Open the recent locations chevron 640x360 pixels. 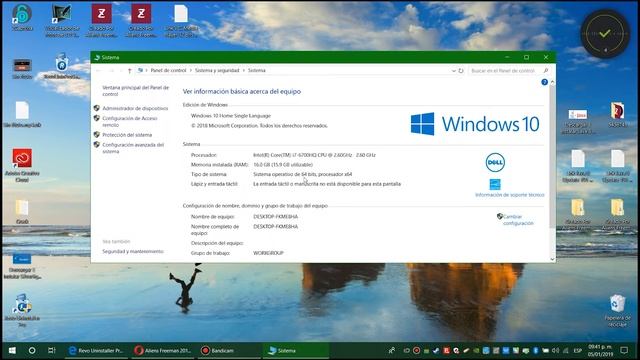tap(121, 71)
